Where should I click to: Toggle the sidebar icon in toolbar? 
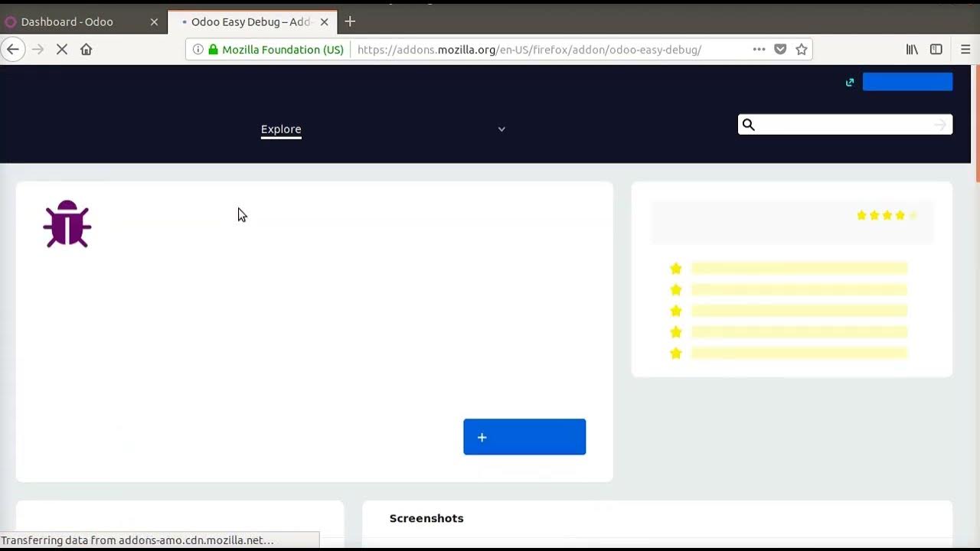(936, 49)
